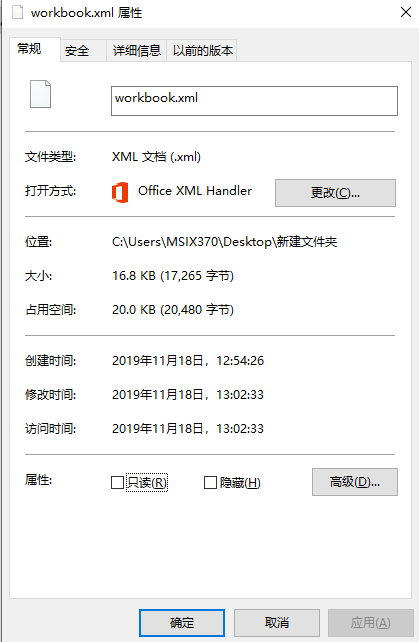Click the title bar document icon
The width and height of the screenshot is (419, 642).
17,12
